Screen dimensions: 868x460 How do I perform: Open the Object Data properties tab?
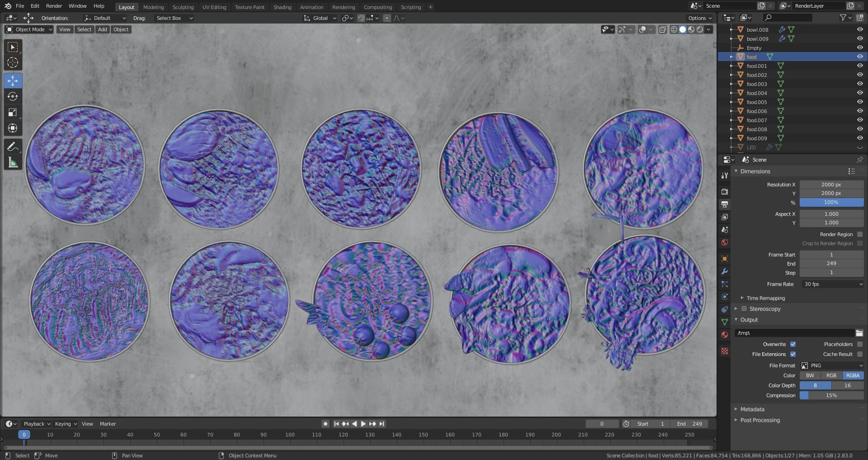pos(725,322)
